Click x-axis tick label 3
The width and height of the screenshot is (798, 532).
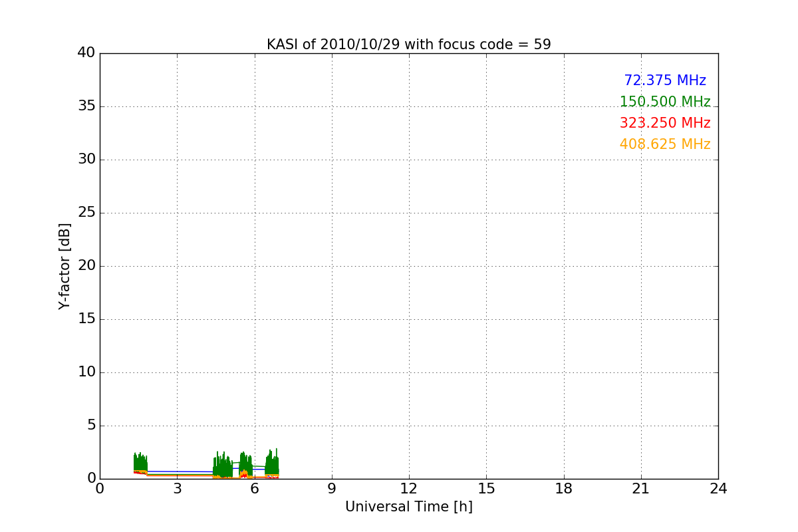[177, 489]
